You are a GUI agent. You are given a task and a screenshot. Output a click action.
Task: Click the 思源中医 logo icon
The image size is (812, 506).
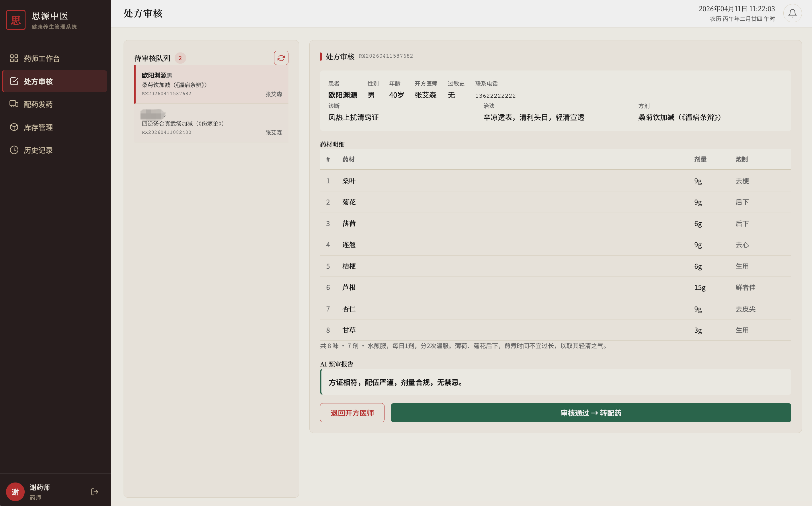pyautogui.click(x=16, y=20)
